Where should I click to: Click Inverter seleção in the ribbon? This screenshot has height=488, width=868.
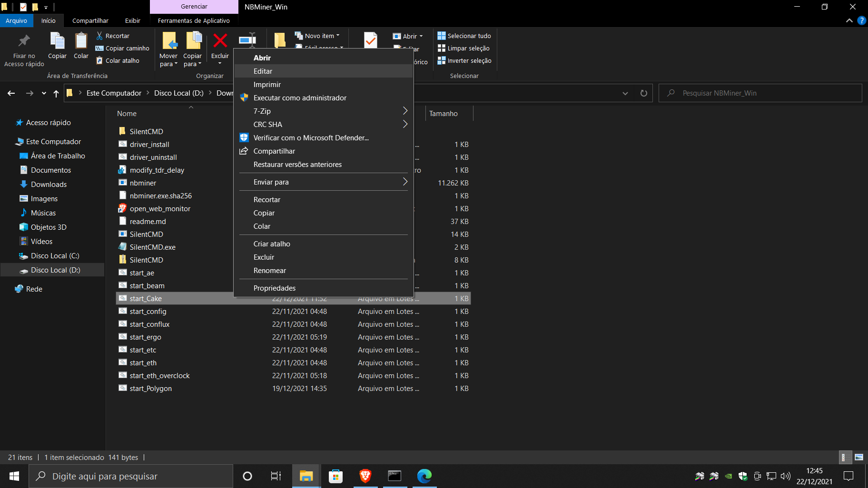click(x=464, y=60)
